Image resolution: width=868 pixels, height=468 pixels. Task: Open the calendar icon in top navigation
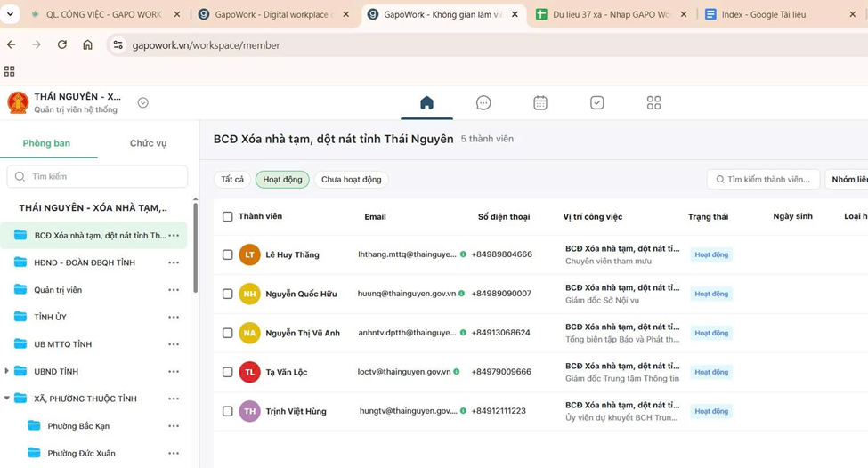(x=540, y=103)
